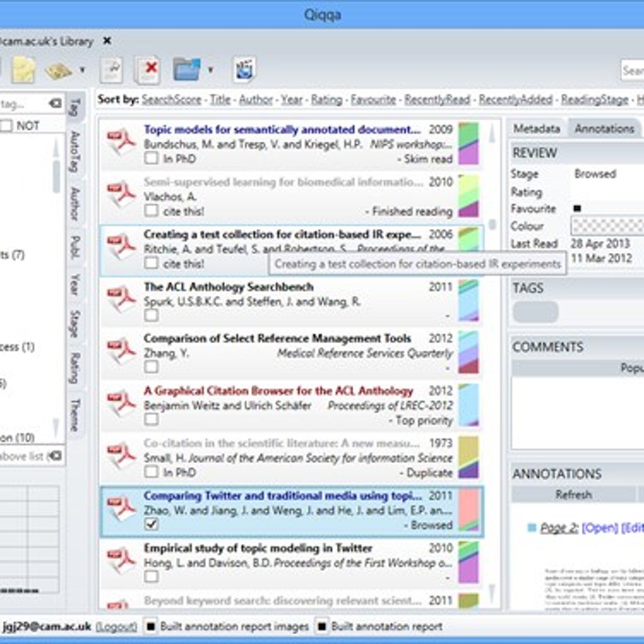Check the 'In PhD' box for Topic models paper
Screen dimensions: 644x644
click(x=151, y=158)
